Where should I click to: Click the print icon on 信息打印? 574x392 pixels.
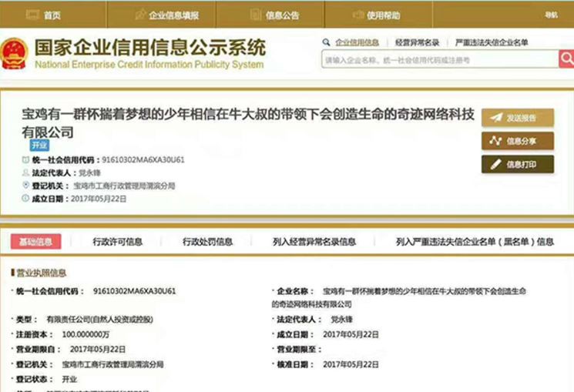(x=495, y=164)
